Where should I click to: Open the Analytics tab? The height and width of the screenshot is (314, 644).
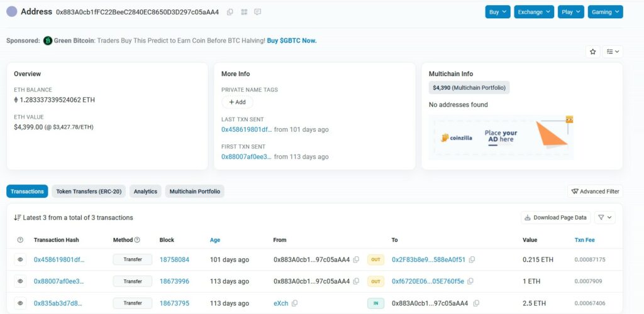coord(145,192)
